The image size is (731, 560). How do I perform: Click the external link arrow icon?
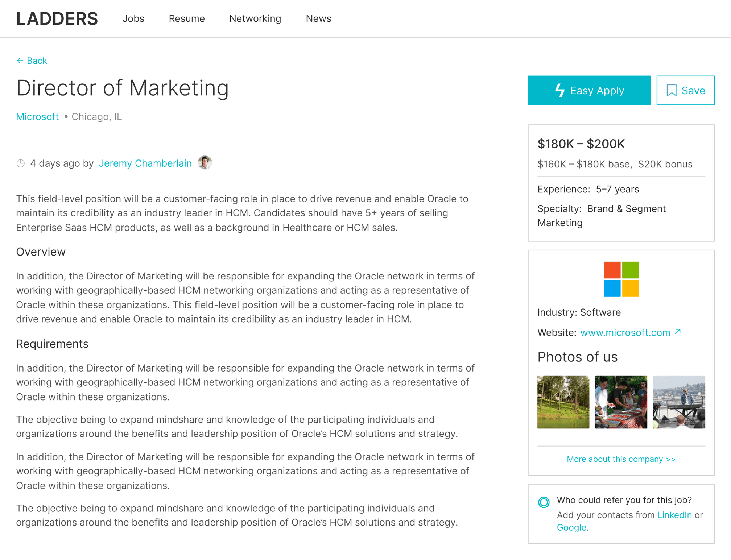coord(678,332)
